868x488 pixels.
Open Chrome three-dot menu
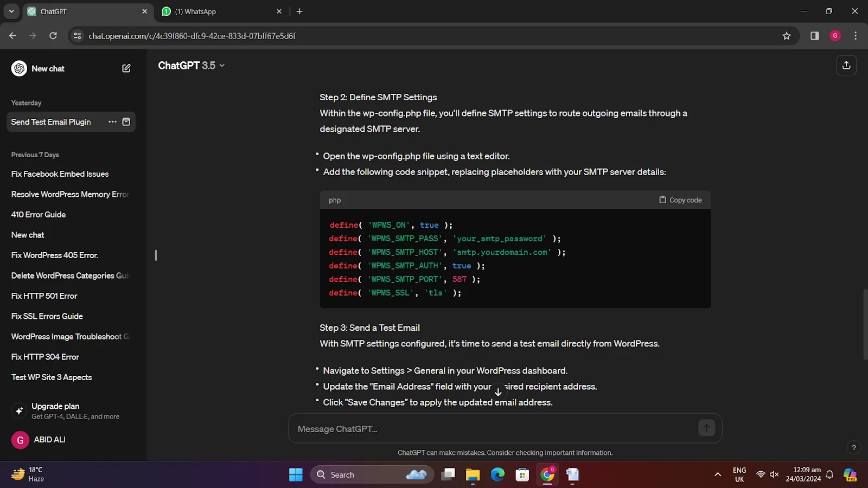pos(856,36)
